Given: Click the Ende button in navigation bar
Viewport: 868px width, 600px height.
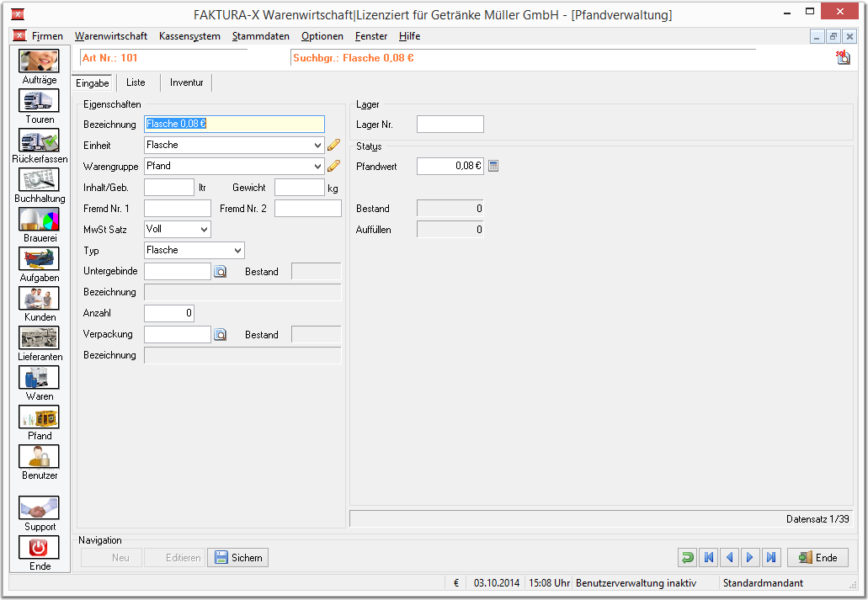Looking at the screenshot, I should point(817,557).
